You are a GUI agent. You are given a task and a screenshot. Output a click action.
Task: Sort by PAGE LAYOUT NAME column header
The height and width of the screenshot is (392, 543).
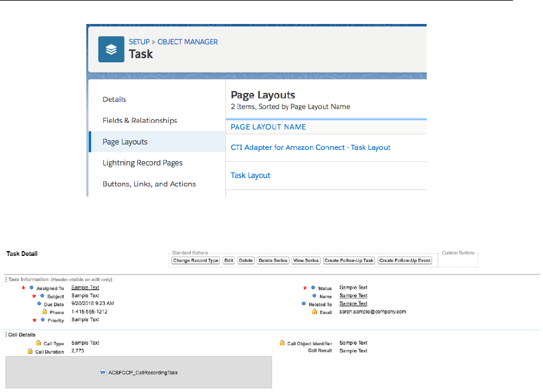click(x=269, y=126)
